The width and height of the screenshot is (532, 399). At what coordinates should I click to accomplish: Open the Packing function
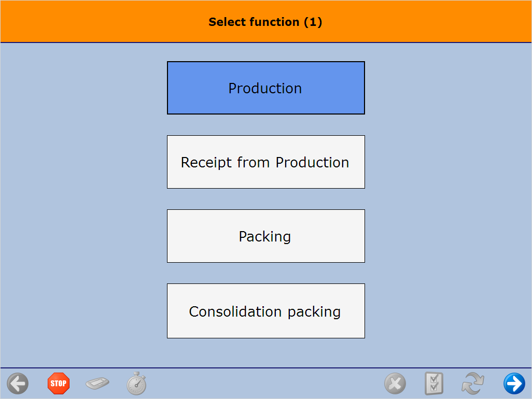265,236
